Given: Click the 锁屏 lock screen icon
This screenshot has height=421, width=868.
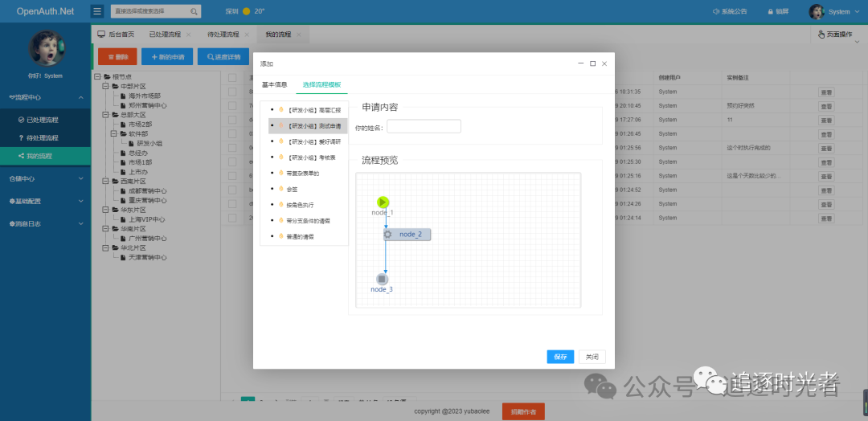Looking at the screenshot, I should tap(770, 11).
